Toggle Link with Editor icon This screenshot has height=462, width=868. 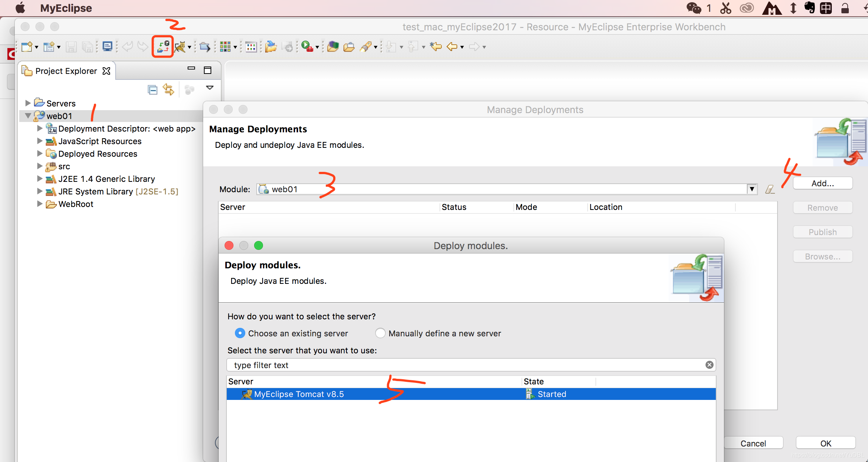[x=168, y=89]
